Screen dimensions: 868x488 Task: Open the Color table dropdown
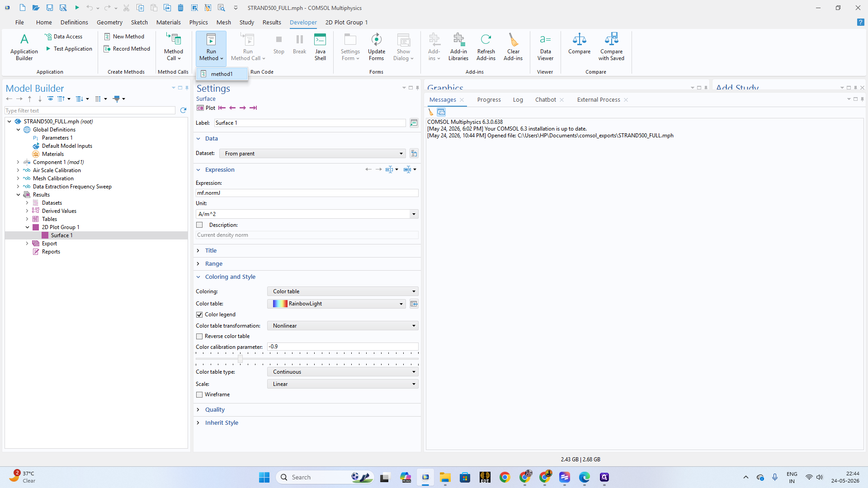pos(336,304)
